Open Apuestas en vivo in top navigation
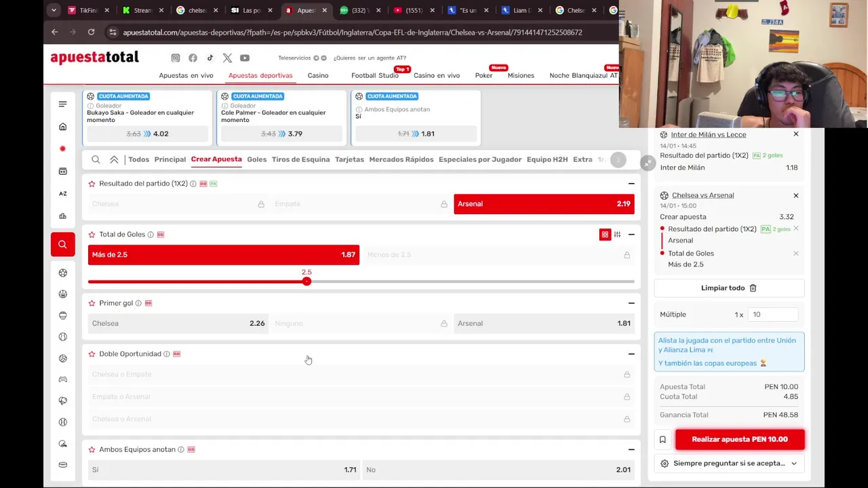868x488 pixels. pos(186,75)
